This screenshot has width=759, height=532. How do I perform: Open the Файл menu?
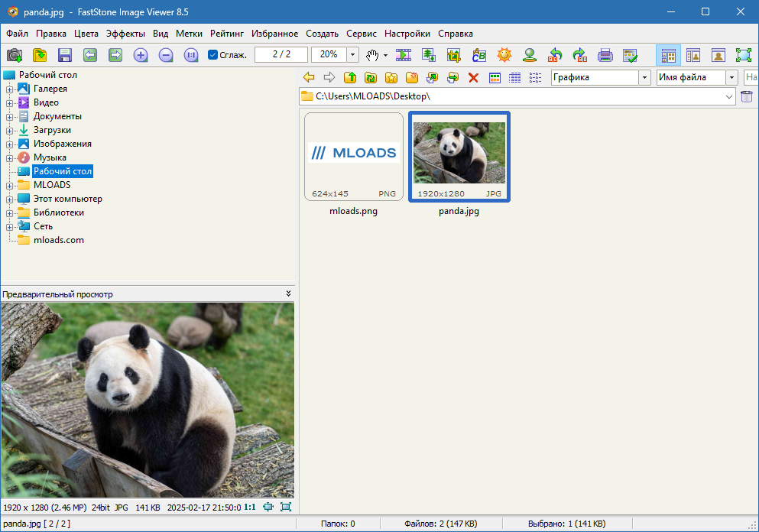pyautogui.click(x=17, y=34)
